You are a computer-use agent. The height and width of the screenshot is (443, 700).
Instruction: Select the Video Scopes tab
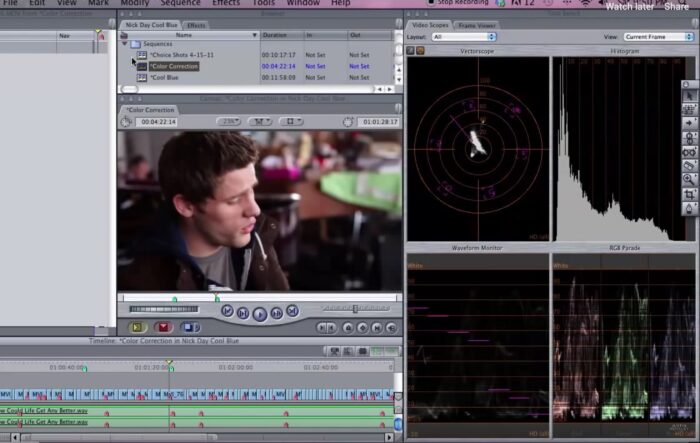pyautogui.click(x=430, y=25)
